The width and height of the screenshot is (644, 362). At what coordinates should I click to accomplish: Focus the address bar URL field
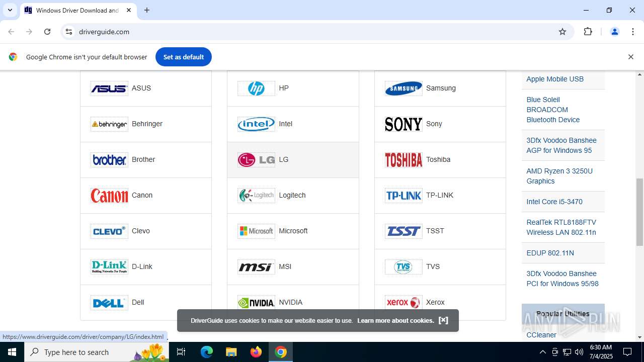point(314,32)
